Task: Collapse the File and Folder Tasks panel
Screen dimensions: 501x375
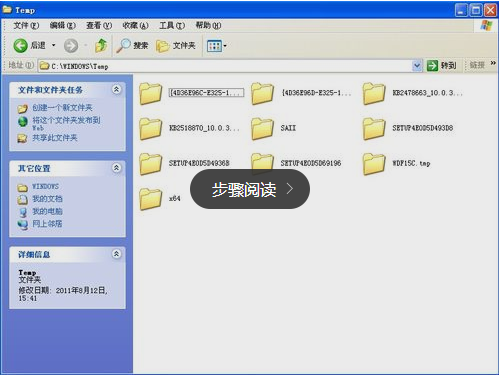Action: click(116, 89)
